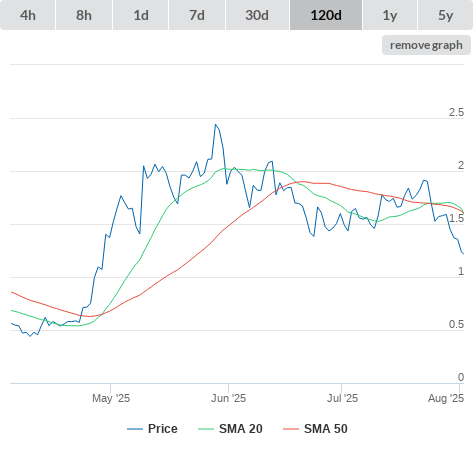Screen dimensions: 474x455
Task: Click the blue Price legend line marker
Action: tap(135, 429)
